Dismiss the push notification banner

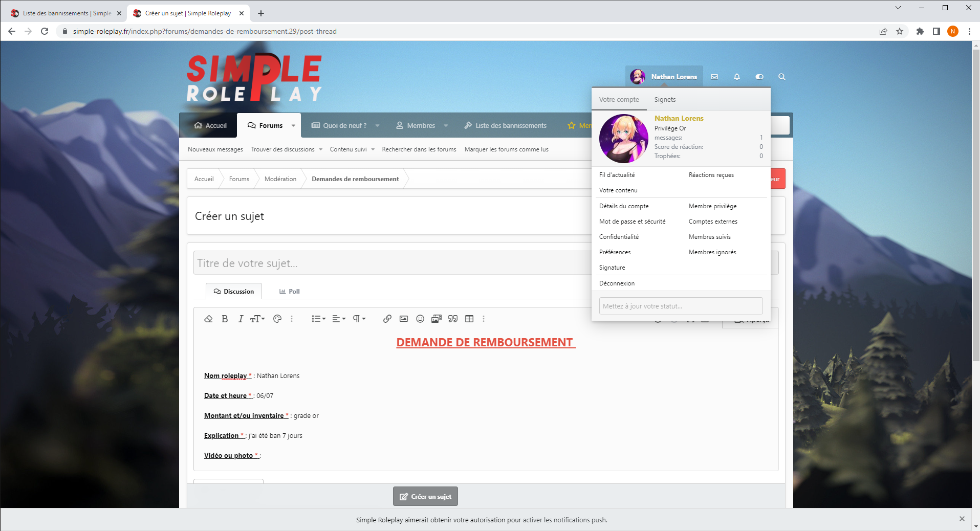pos(962,519)
